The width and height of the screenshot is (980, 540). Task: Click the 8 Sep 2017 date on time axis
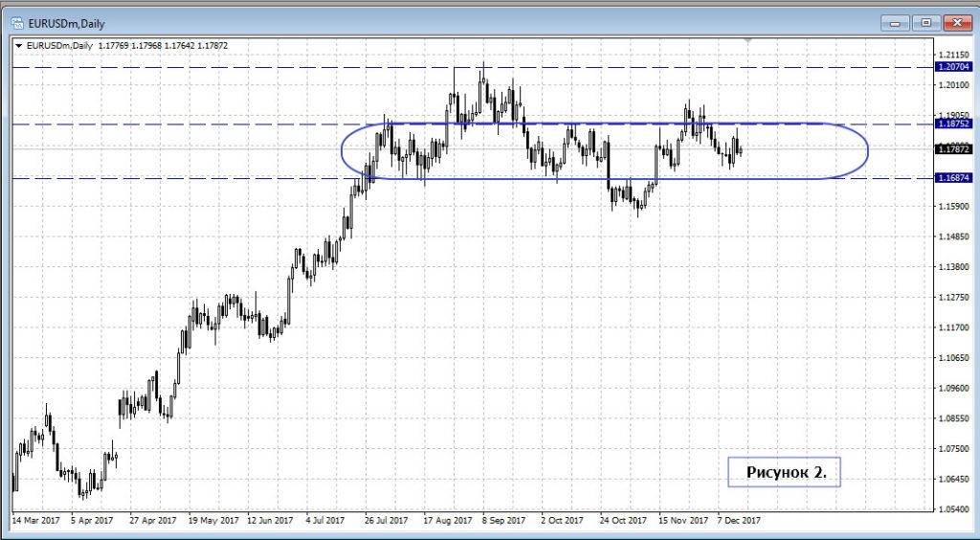502,521
